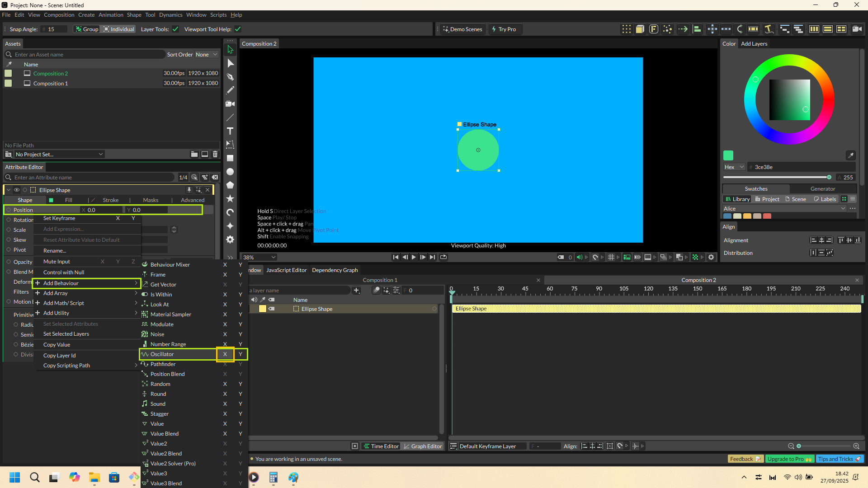Click the delete trash icon in Assets
The image size is (868, 488).
[x=215, y=154]
